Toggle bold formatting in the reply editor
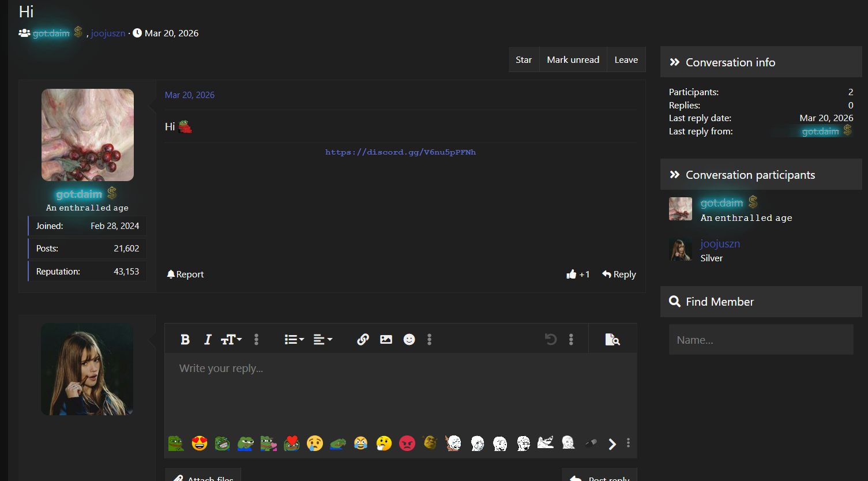 [185, 340]
